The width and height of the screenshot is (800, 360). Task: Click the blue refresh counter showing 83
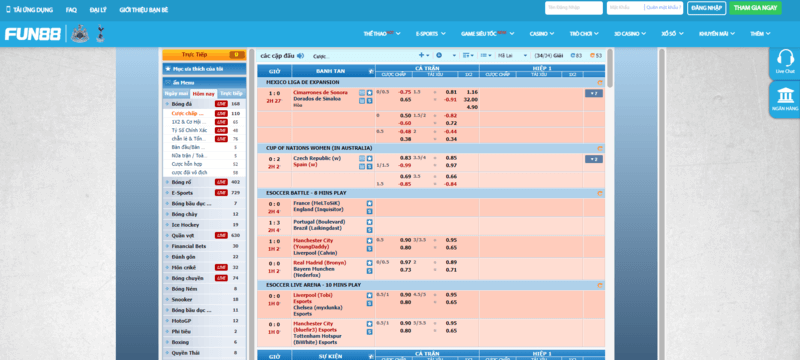click(576, 56)
